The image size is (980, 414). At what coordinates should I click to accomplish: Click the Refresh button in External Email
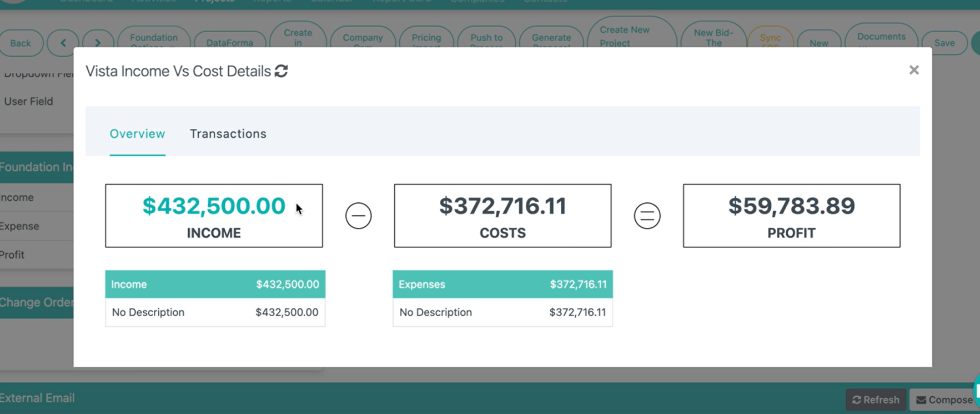876,400
